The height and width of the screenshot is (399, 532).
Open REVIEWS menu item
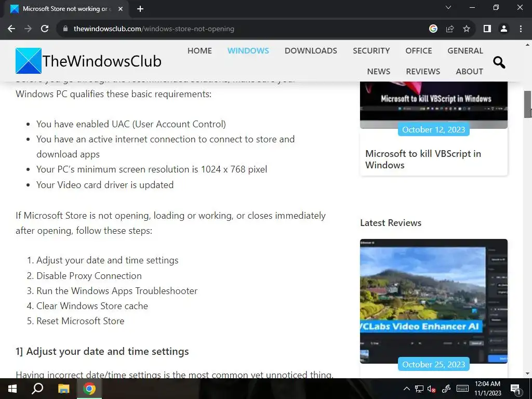[423, 71]
